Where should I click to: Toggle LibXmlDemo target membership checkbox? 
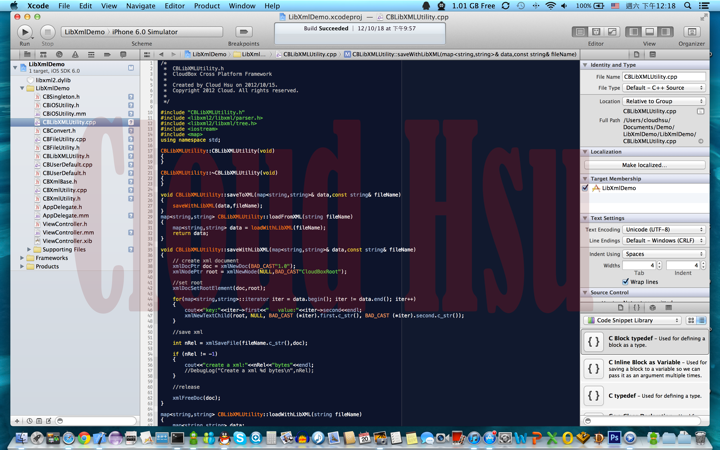[585, 188]
